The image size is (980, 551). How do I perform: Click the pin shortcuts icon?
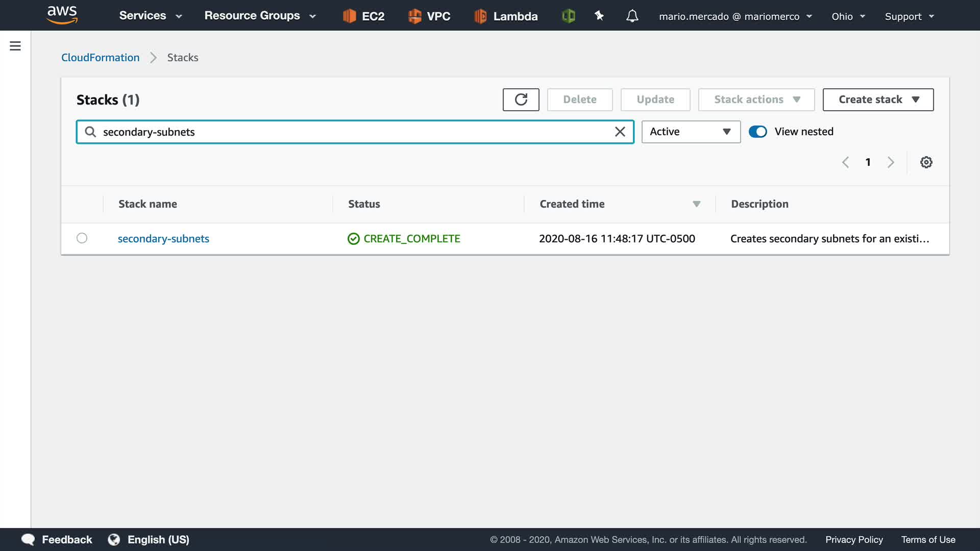click(x=599, y=16)
